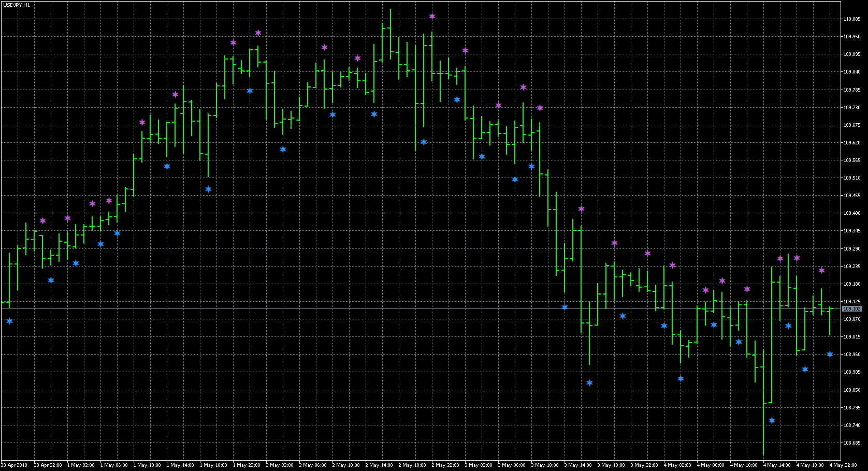Choose the 109.180 price scale label
Image resolution: width=868 pixels, height=471 pixels.
(x=852, y=284)
